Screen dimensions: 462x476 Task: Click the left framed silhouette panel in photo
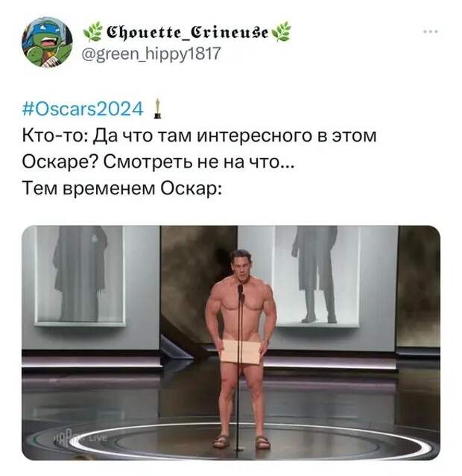pos(80,276)
